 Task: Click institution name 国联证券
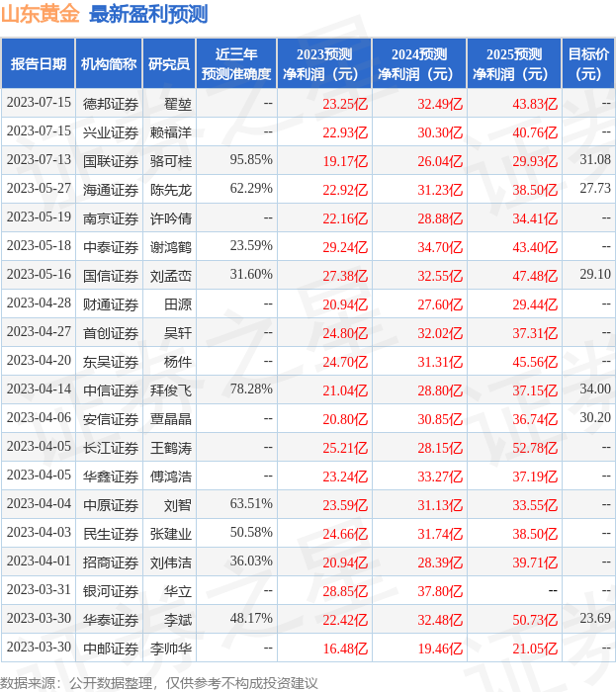click(x=111, y=161)
